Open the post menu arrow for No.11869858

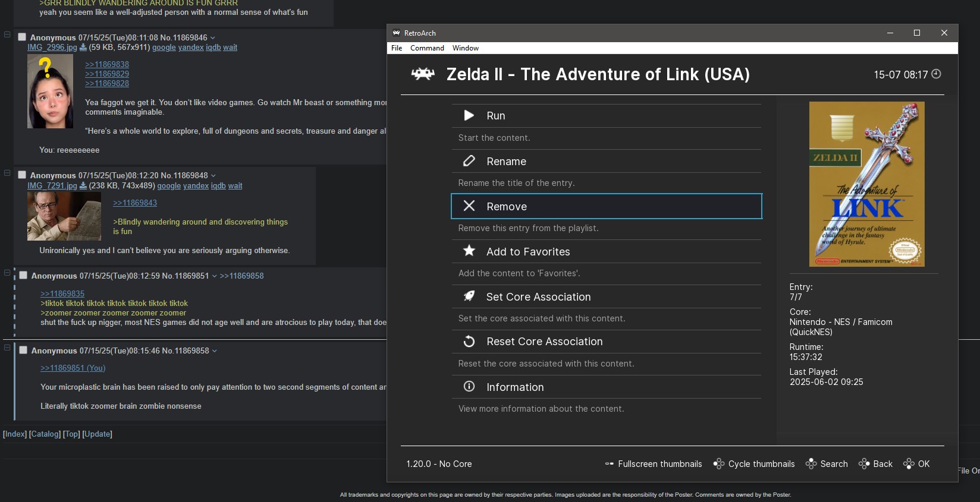[215, 351]
